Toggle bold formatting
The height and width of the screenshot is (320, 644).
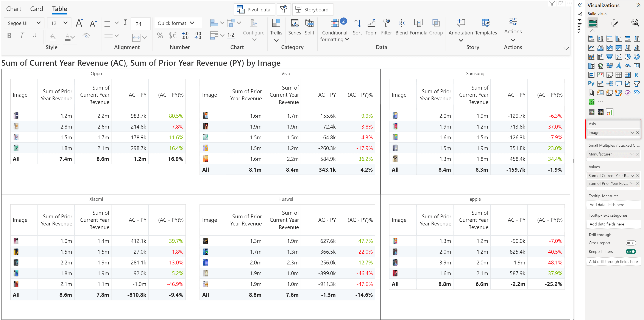point(9,36)
